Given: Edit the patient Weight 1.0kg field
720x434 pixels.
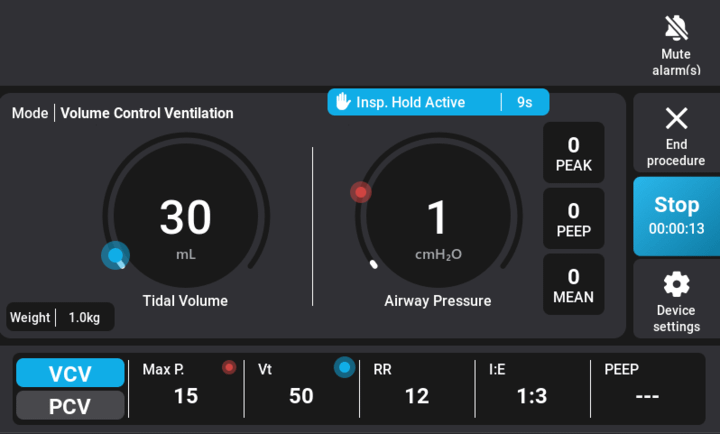Looking at the screenshot, I should click(x=60, y=317).
